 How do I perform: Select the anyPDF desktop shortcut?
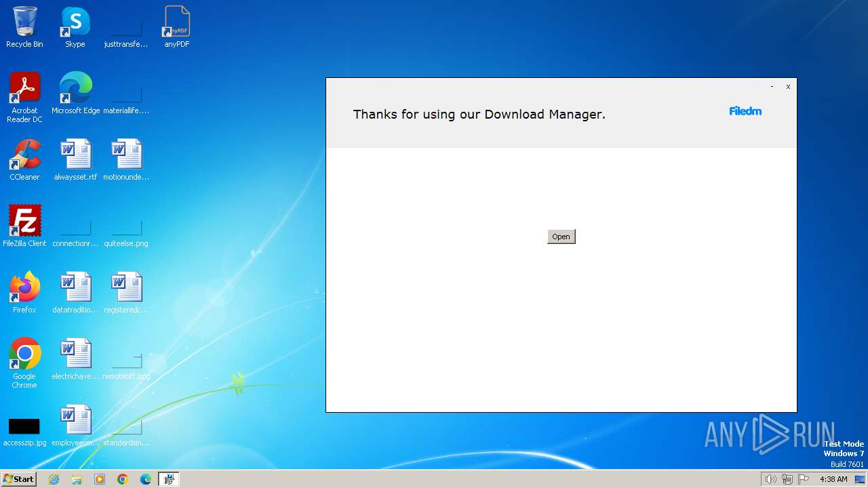coord(176,27)
